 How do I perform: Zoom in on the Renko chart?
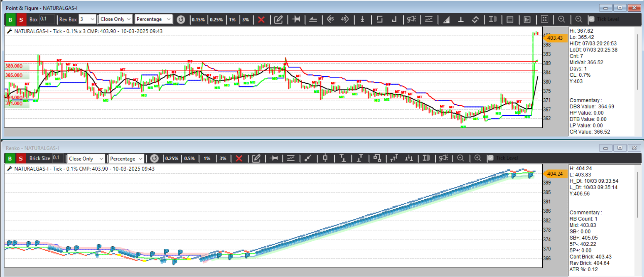478,158
